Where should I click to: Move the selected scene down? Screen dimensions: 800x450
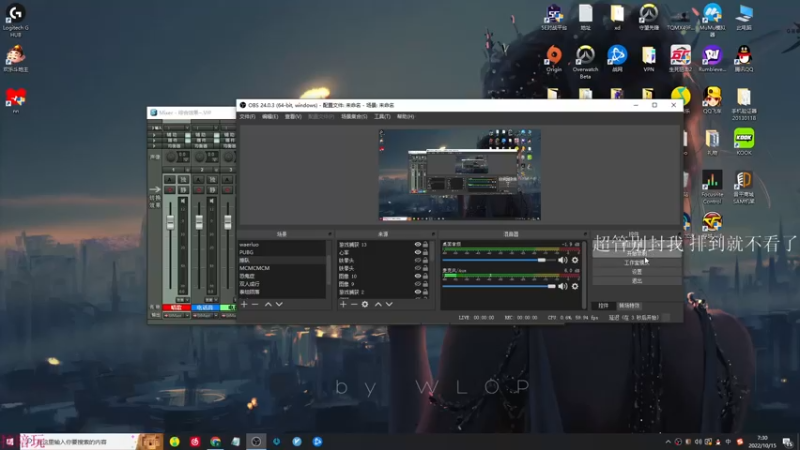[279, 304]
